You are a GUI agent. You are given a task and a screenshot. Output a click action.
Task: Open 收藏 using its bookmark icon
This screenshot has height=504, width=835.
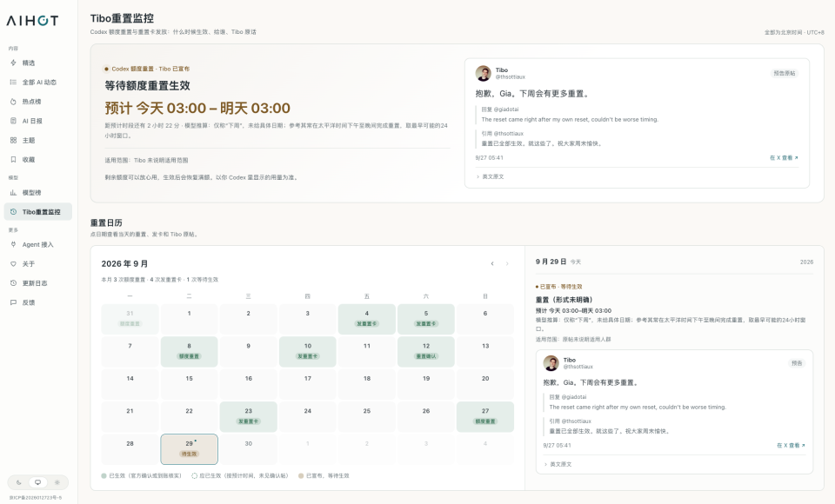click(13, 160)
